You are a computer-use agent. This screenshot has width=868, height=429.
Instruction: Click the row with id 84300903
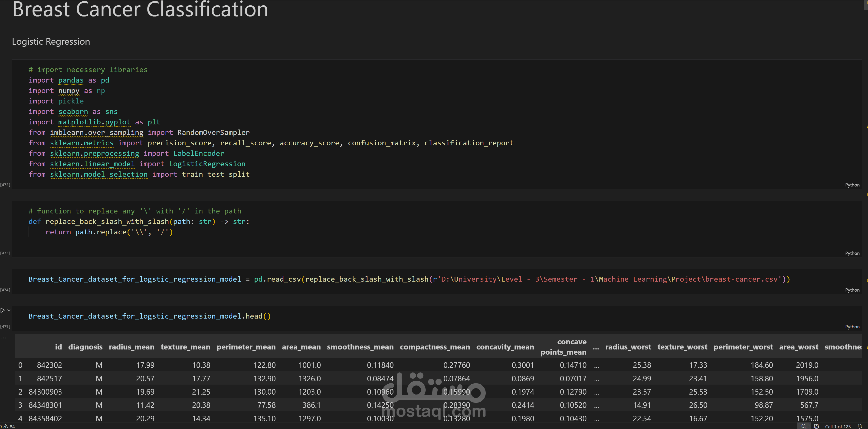(45, 392)
